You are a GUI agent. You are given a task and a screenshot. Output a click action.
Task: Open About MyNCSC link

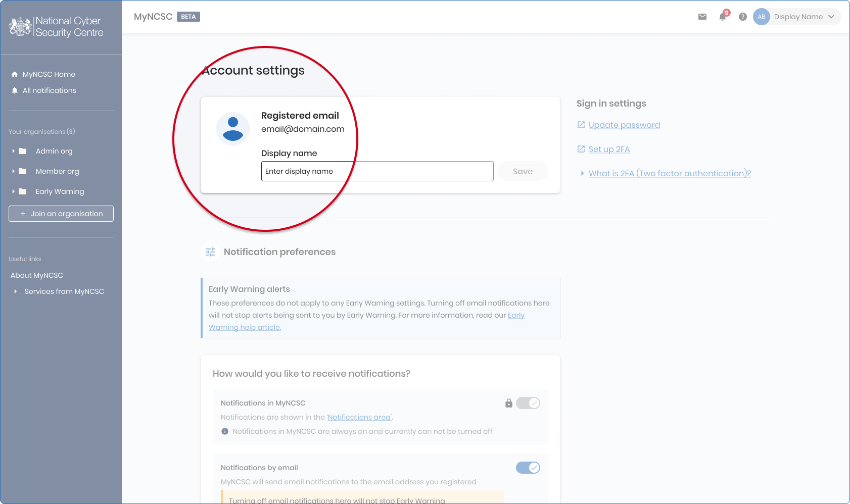coord(37,275)
